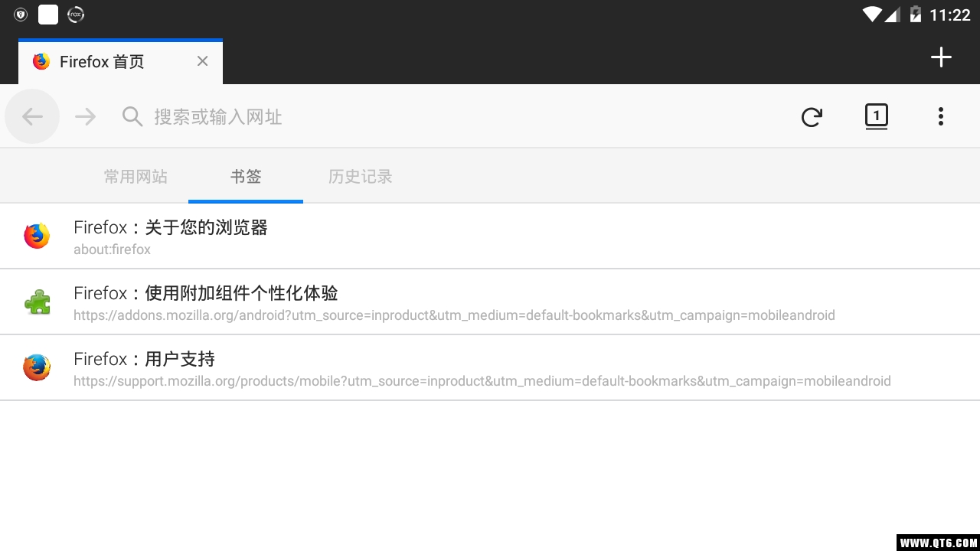980x551 pixels.
Task: Switch to the 历史记录 panel tab
Action: [x=361, y=177]
